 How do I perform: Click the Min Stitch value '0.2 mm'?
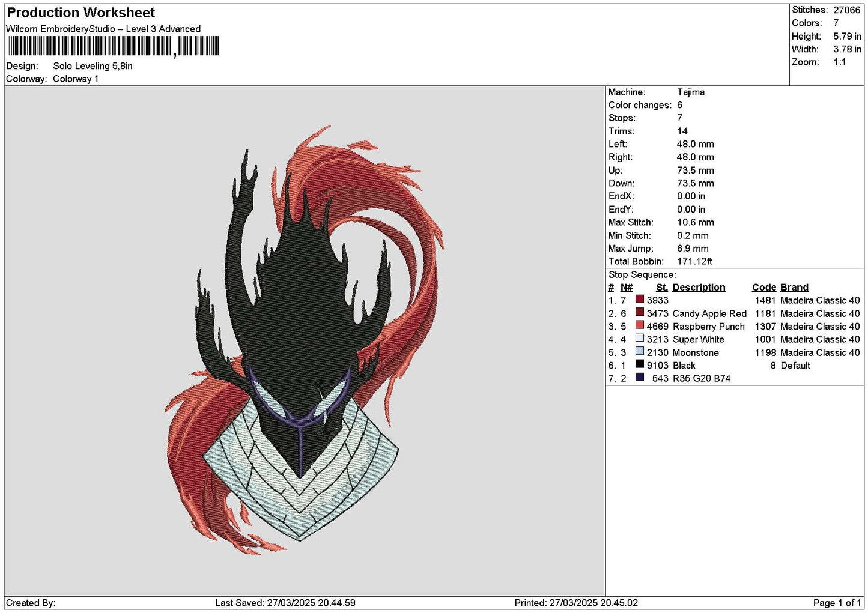693,235
